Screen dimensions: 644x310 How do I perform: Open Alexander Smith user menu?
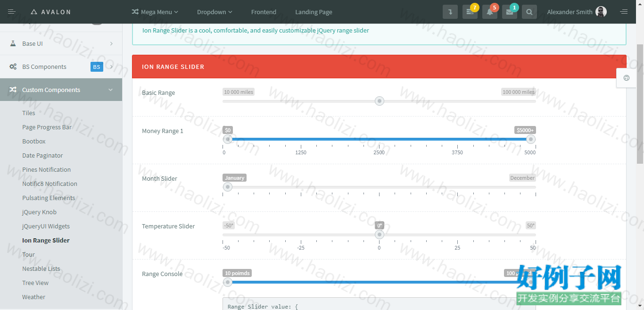[577, 12]
